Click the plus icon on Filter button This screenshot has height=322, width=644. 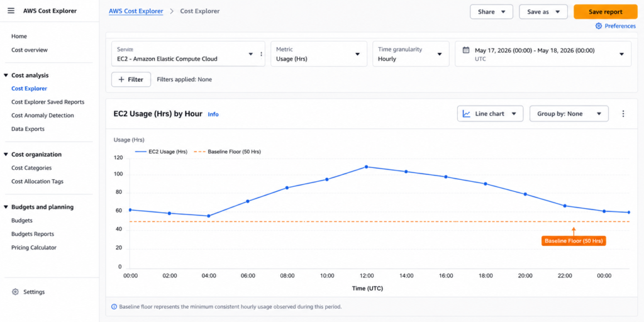coord(121,80)
